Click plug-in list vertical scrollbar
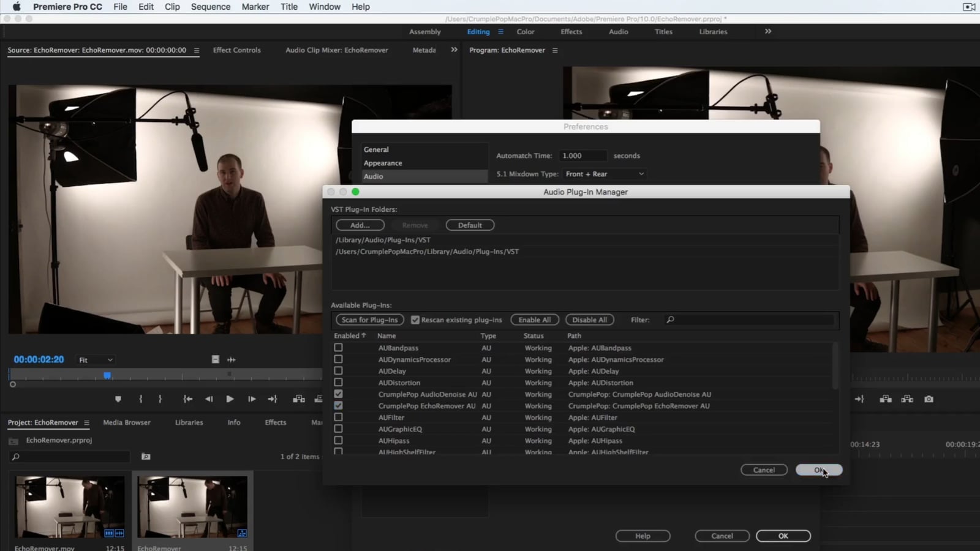 pos(834,366)
